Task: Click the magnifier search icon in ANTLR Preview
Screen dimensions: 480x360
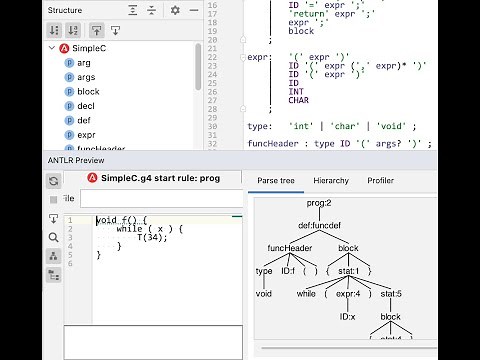Action: [54, 237]
